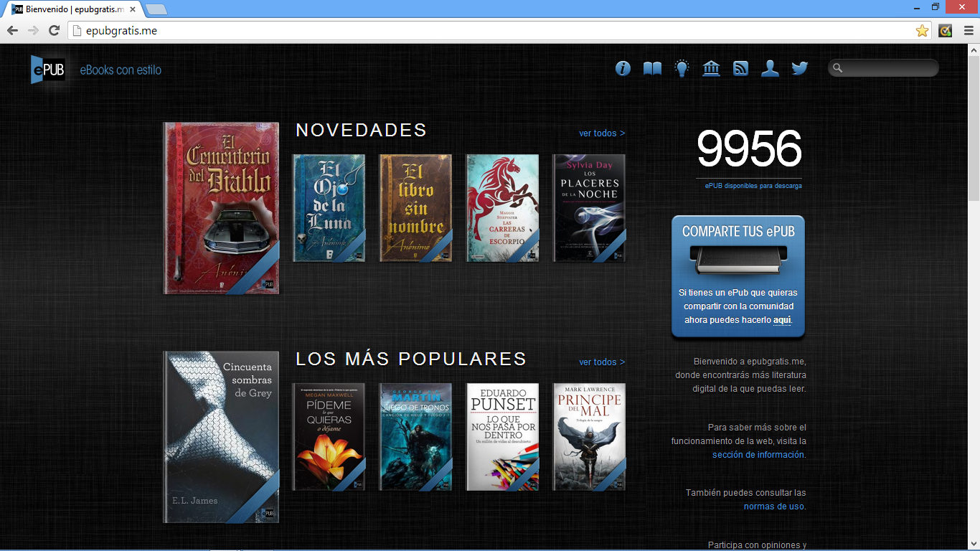The width and height of the screenshot is (980, 551).
Task: Open ver todos link for Los más populares
Action: pos(602,362)
